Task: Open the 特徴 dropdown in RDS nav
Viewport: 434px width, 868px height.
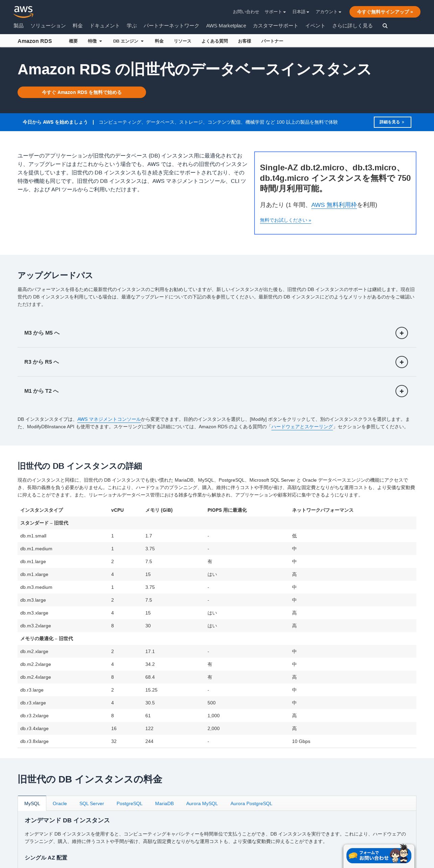Action: pyautogui.click(x=95, y=41)
